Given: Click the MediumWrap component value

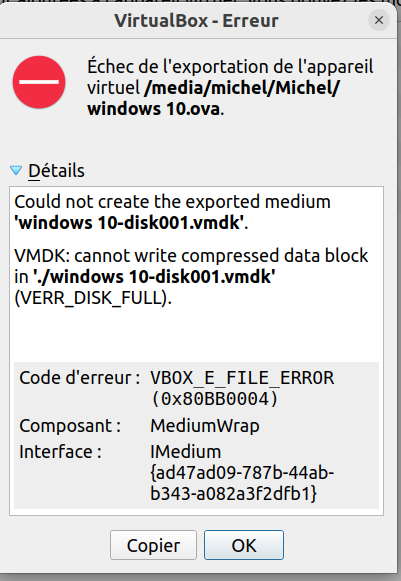Looking at the screenshot, I should click(x=205, y=426).
